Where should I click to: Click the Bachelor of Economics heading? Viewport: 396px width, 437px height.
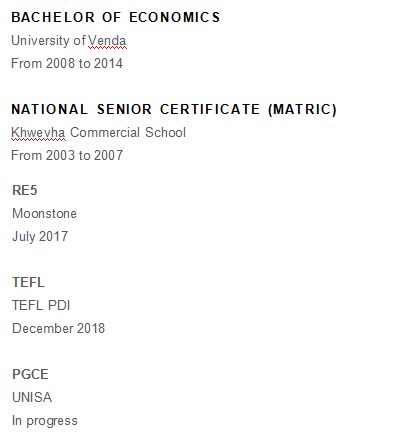pos(116,17)
